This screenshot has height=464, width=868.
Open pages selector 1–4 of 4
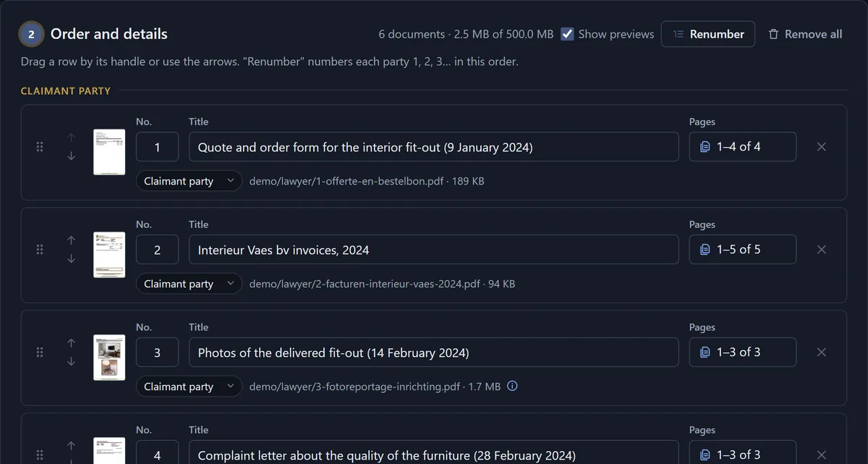point(742,147)
